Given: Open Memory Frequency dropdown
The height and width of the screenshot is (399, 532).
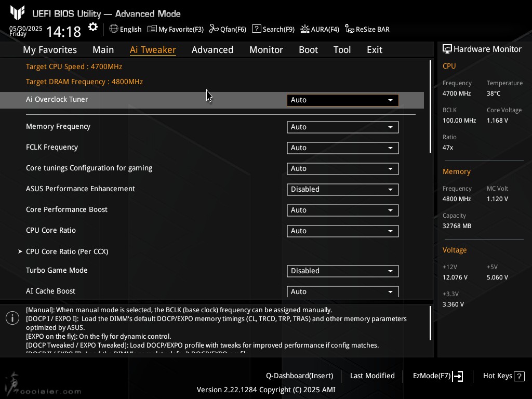Looking at the screenshot, I should coord(343,127).
